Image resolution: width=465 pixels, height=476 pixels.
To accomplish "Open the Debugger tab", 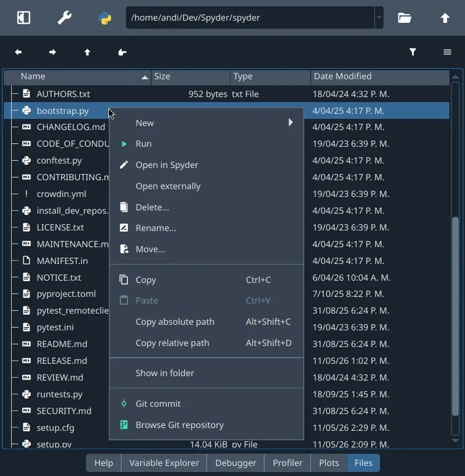I will [236, 463].
